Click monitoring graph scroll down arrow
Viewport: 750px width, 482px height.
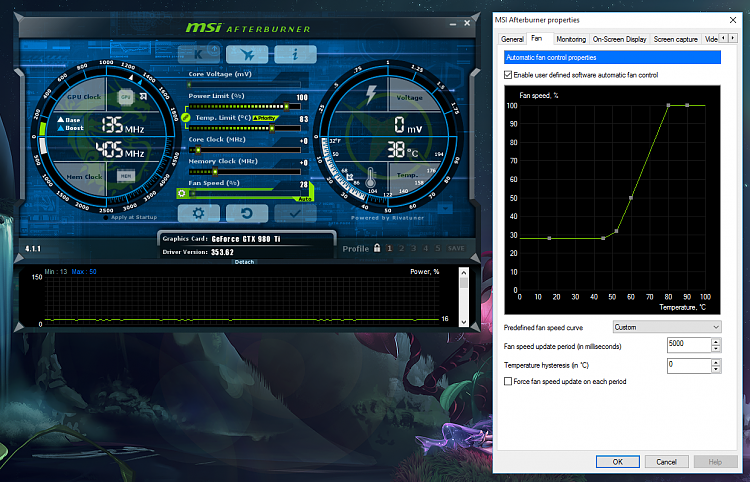coord(463,322)
